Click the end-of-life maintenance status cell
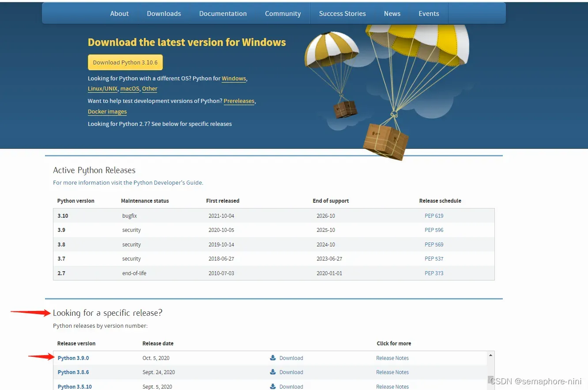 [134, 273]
